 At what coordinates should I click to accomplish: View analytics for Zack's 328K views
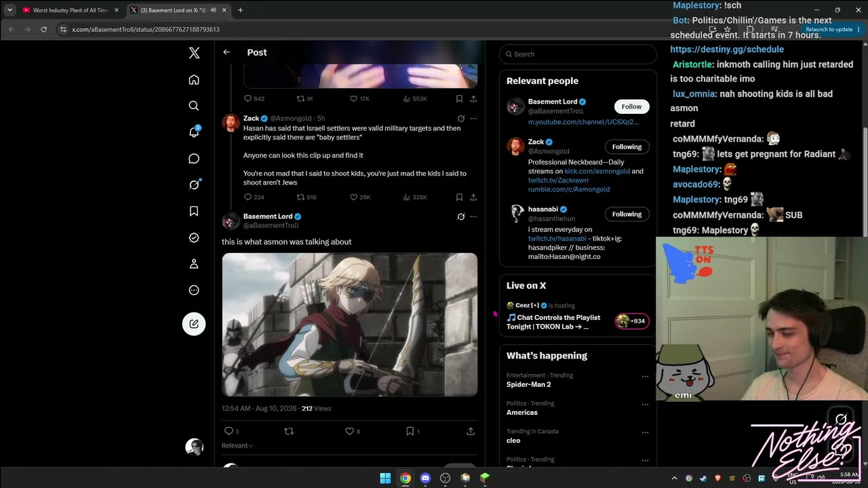(415, 197)
